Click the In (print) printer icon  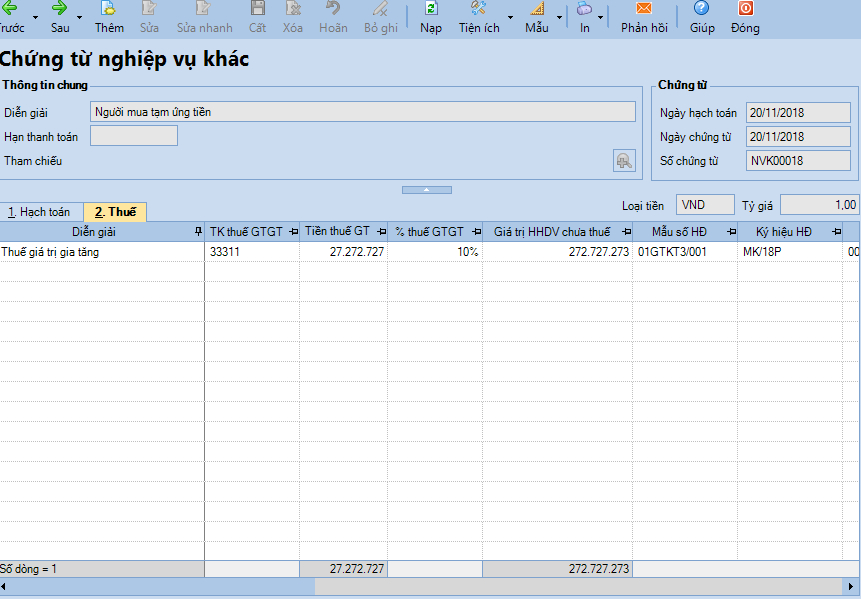click(x=584, y=8)
